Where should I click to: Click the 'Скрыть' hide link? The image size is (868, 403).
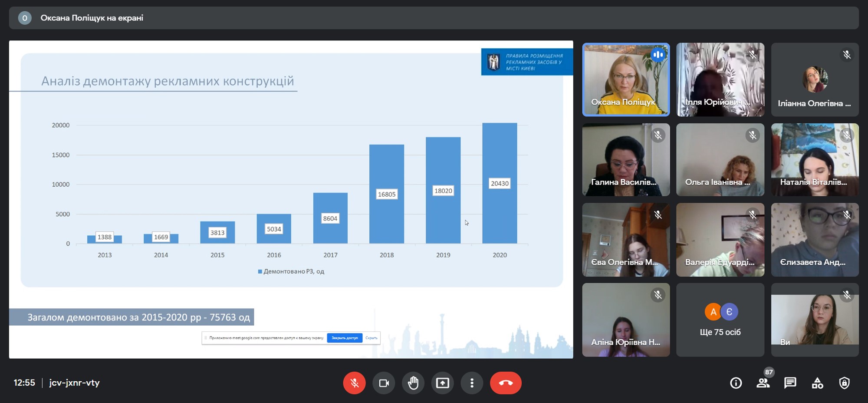pos(372,338)
